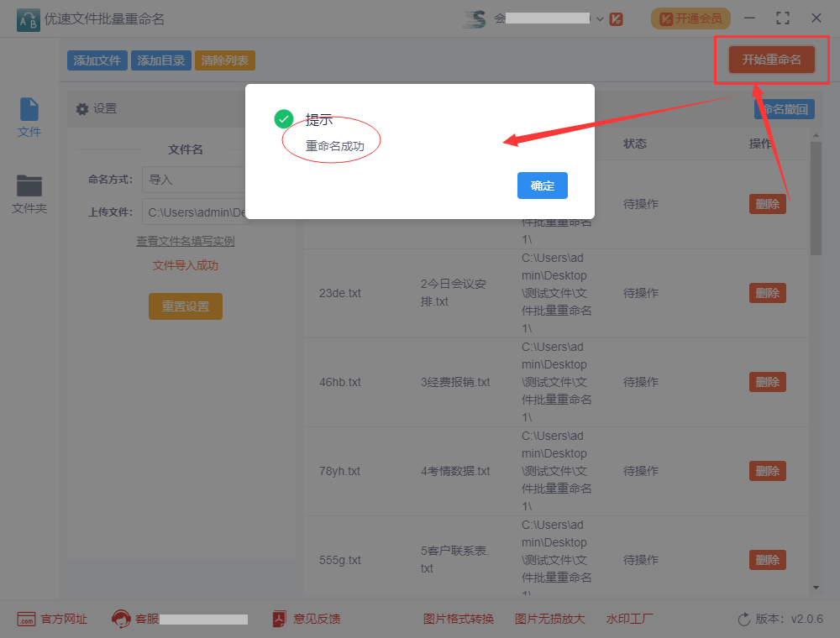Click the VIP badge icon next to account name
Image resolution: width=840 pixels, height=638 pixels.
617,18
